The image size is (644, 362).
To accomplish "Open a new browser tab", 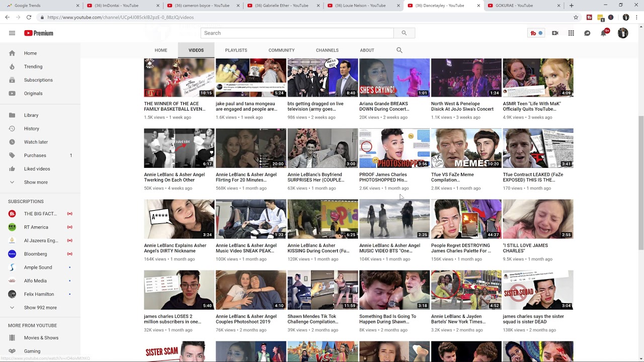I will (x=572, y=6).
